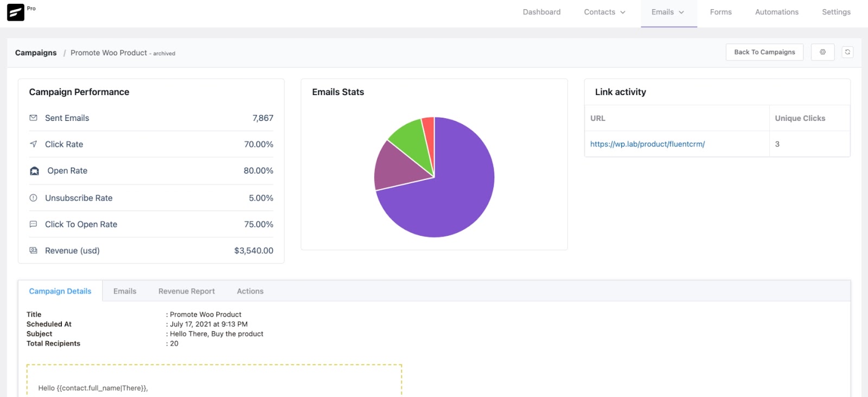Open campaign settings gear icon
The image size is (868, 397).
pos(822,52)
